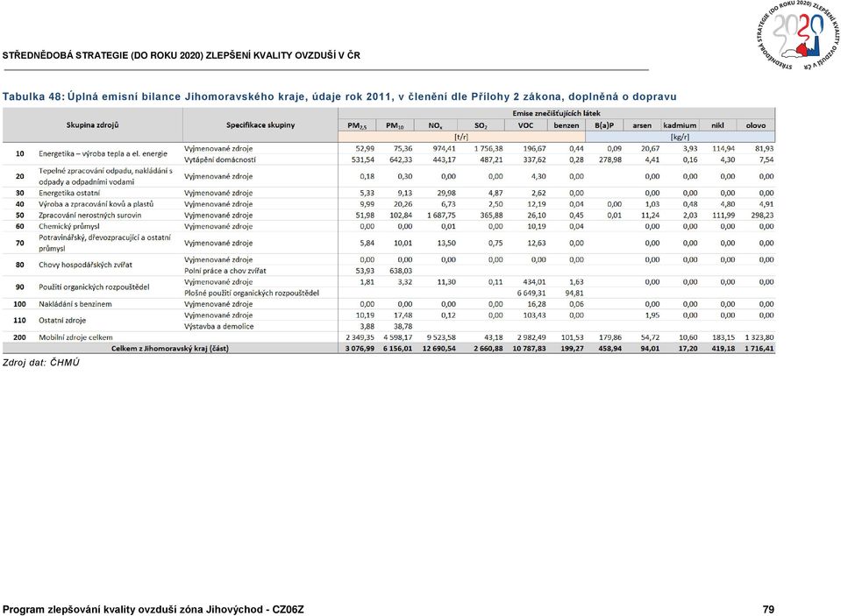
Task: Click the 'nikl' column header
Action: [717, 125]
